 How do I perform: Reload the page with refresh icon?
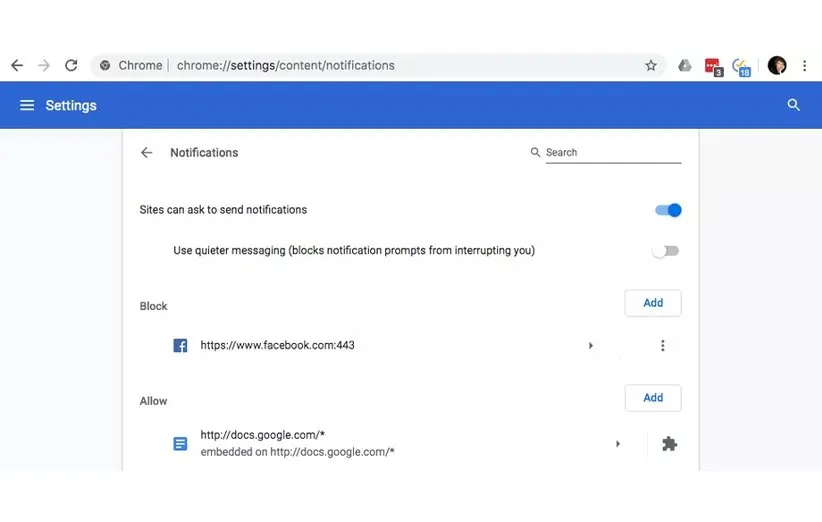tap(71, 65)
